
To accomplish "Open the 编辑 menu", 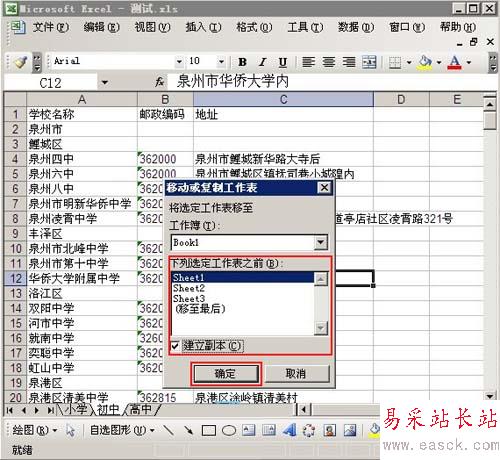I will [102, 27].
